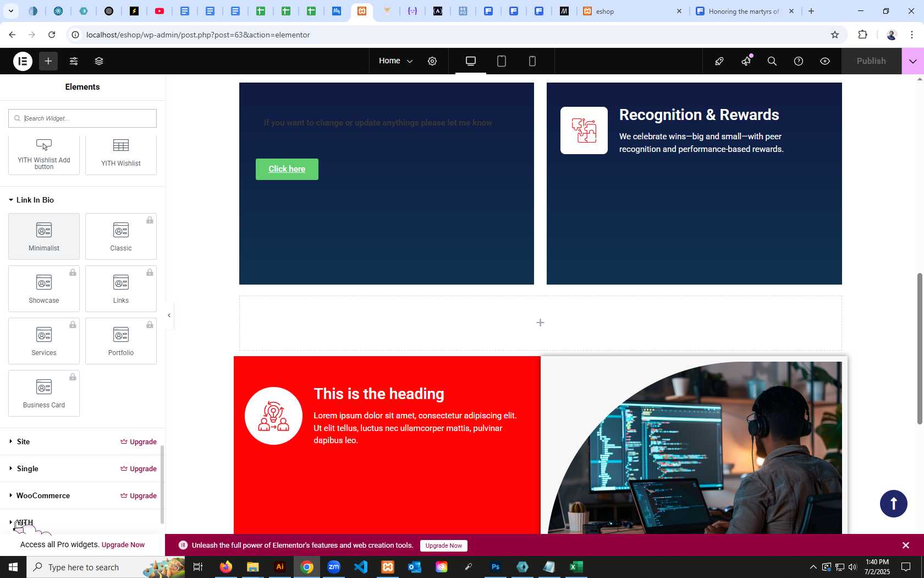Open save options arrow next to Publish

913,61
